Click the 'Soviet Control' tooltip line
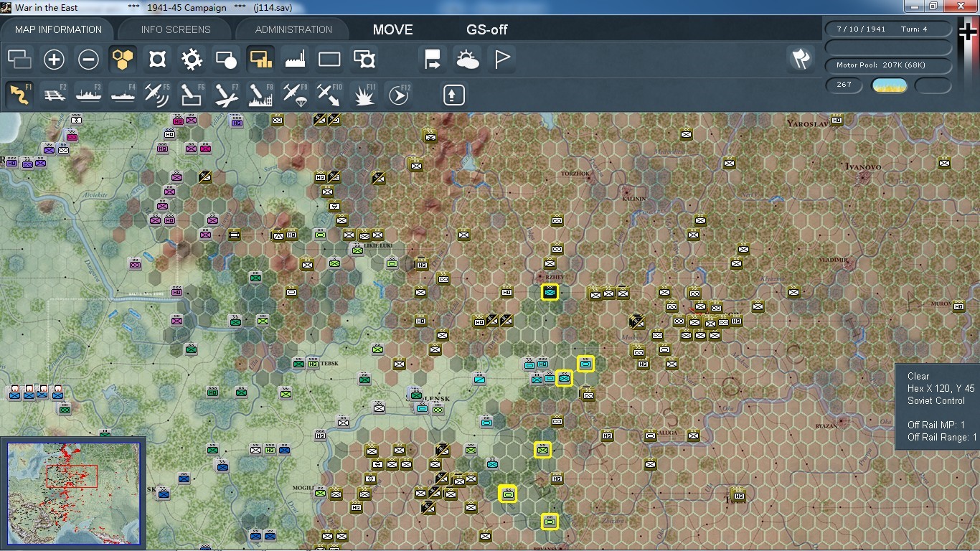Screen dimensions: 980x551 [x=936, y=400]
